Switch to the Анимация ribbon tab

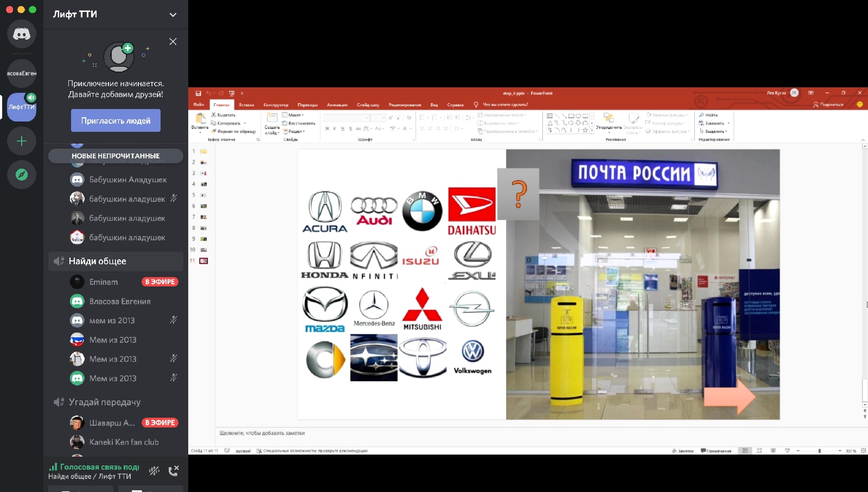(337, 105)
